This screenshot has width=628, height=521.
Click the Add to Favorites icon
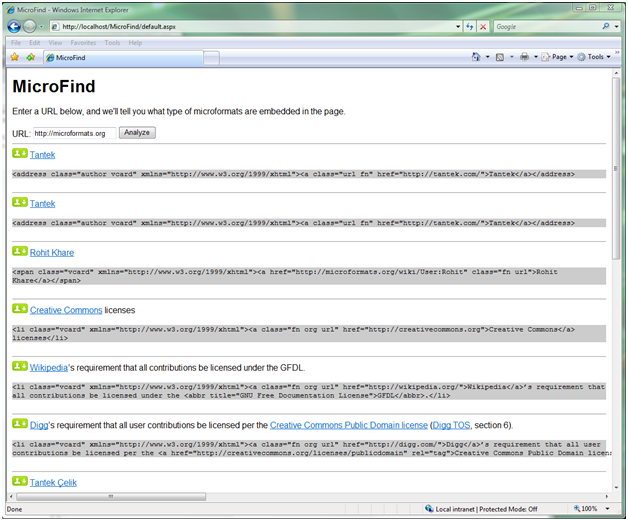pos(31,57)
